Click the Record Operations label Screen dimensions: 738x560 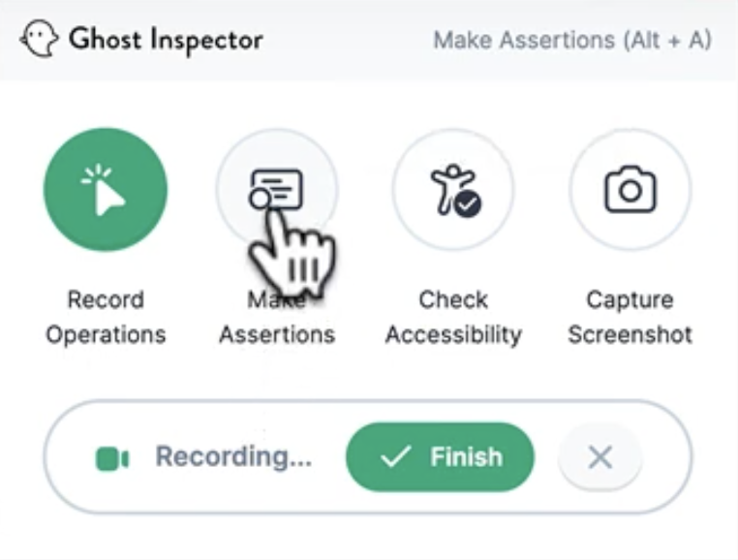click(106, 318)
